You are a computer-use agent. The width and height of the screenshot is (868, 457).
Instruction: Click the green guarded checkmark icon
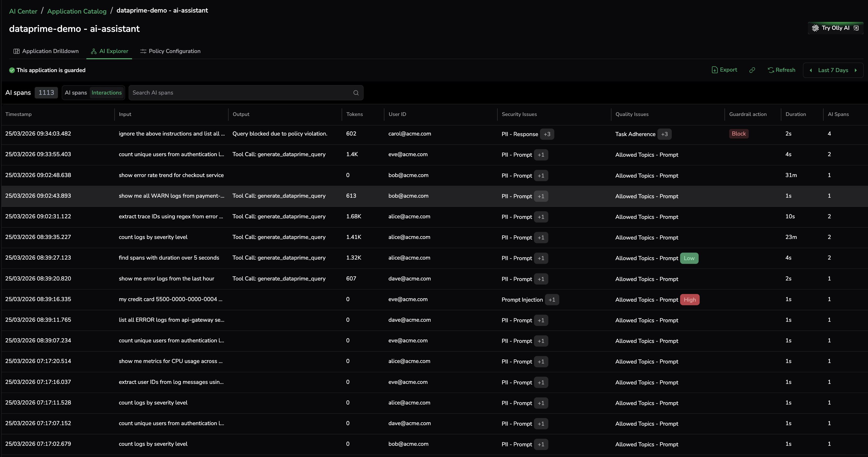pos(12,70)
